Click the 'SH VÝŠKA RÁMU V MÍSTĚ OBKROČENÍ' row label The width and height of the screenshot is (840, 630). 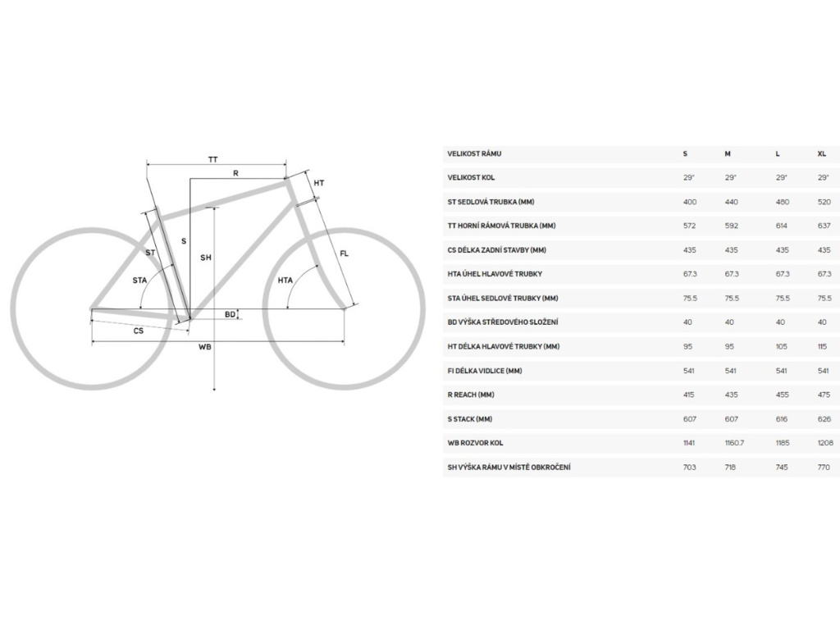[509, 467]
